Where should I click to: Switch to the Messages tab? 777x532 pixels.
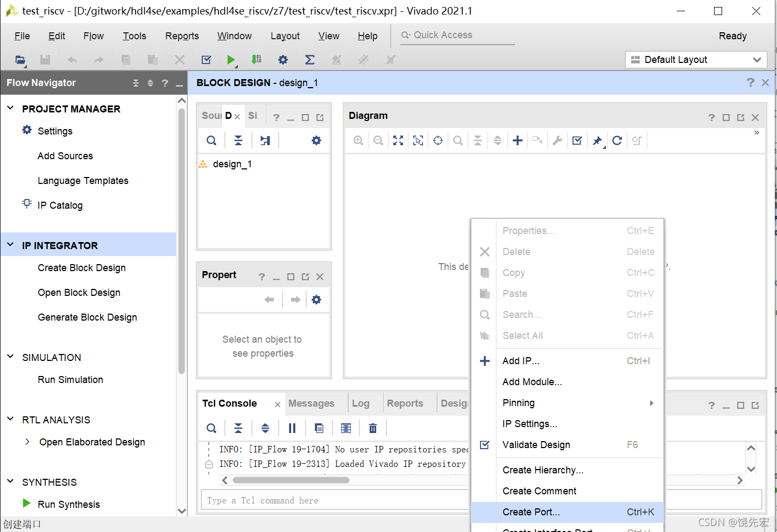click(x=311, y=403)
